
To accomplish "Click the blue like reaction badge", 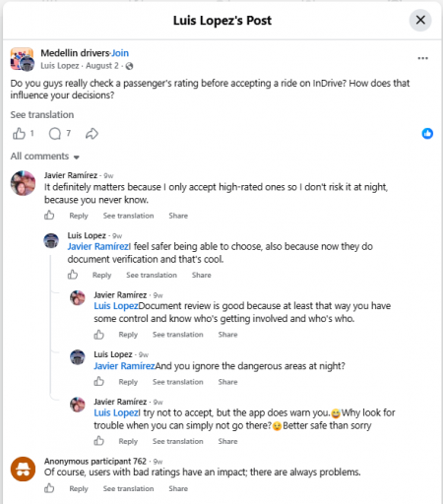I will (x=427, y=134).
